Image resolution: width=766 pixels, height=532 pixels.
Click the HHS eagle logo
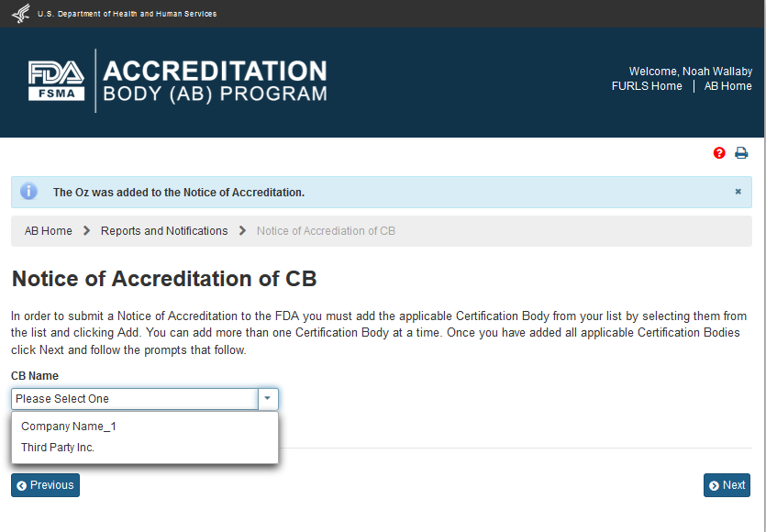[x=20, y=14]
